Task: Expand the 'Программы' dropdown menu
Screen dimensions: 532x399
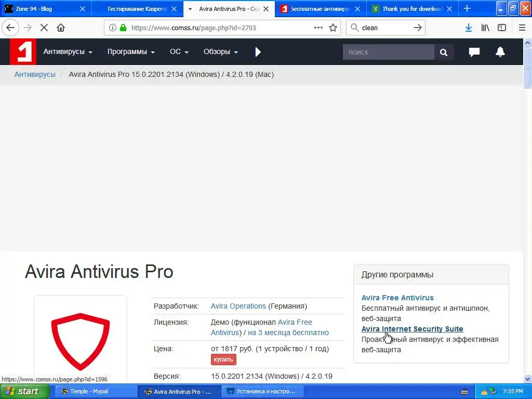Action: [x=131, y=51]
